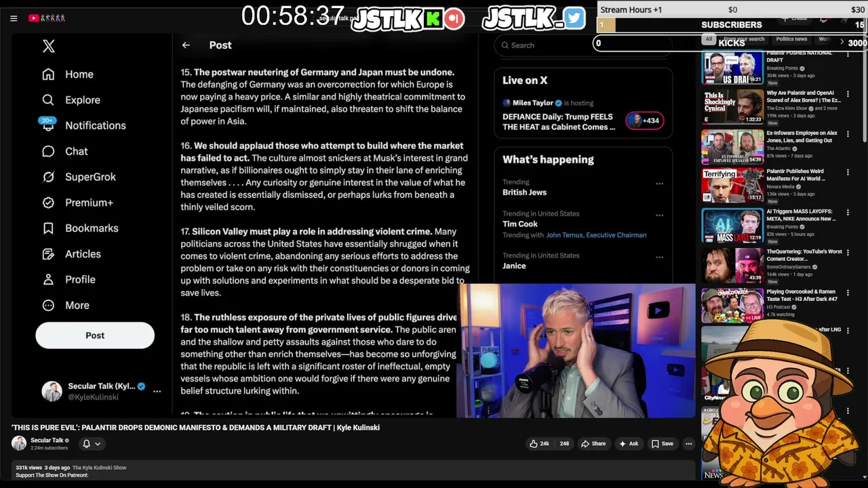Select the Politics news chip
The image size is (868, 488).
pos(791,39)
